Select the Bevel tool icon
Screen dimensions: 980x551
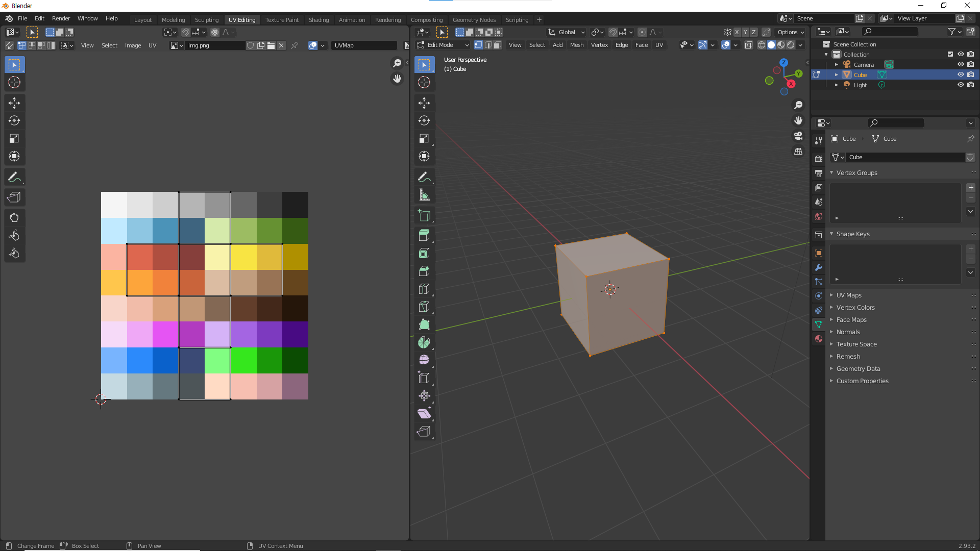coord(424,271)
